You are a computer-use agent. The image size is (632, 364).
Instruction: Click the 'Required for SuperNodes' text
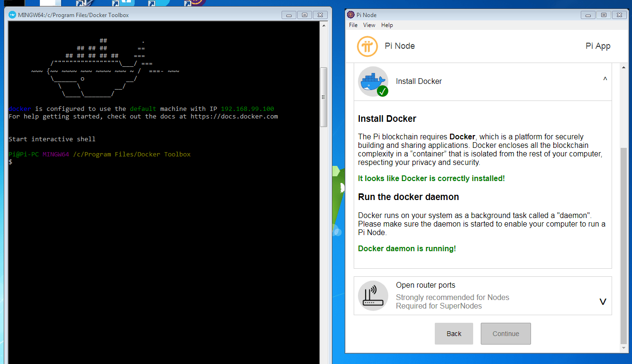(439, 306)
